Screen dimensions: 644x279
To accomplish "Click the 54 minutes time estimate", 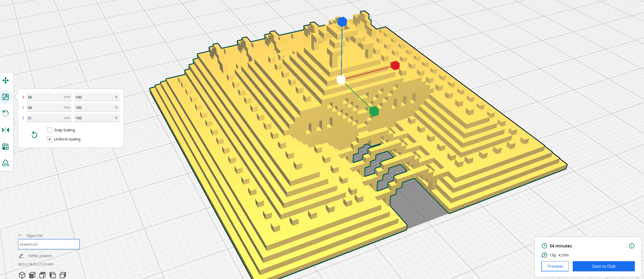I will [561, 246].
